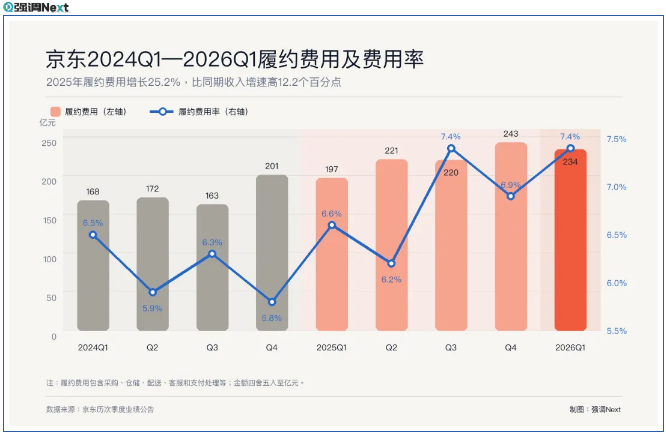Click the dark orange 2026Q1 bar
Screen dimensions: 666x433
pyautogui.click(x=570, y=240)
